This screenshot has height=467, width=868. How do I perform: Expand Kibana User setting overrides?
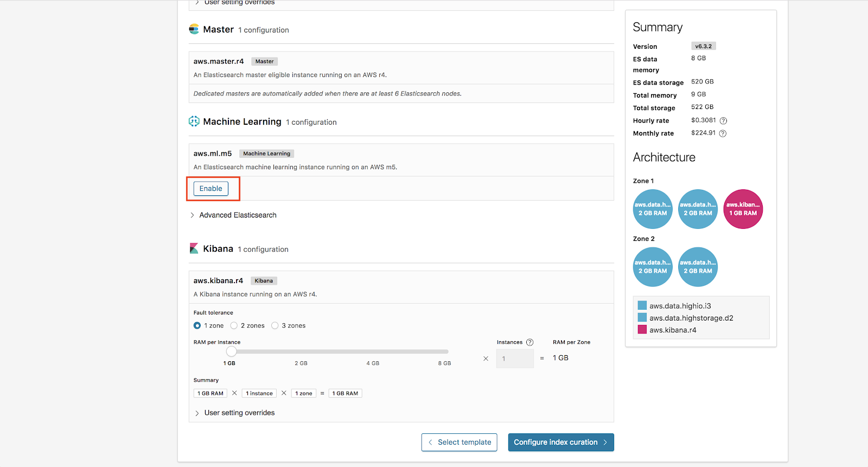[x=235, y=413]
